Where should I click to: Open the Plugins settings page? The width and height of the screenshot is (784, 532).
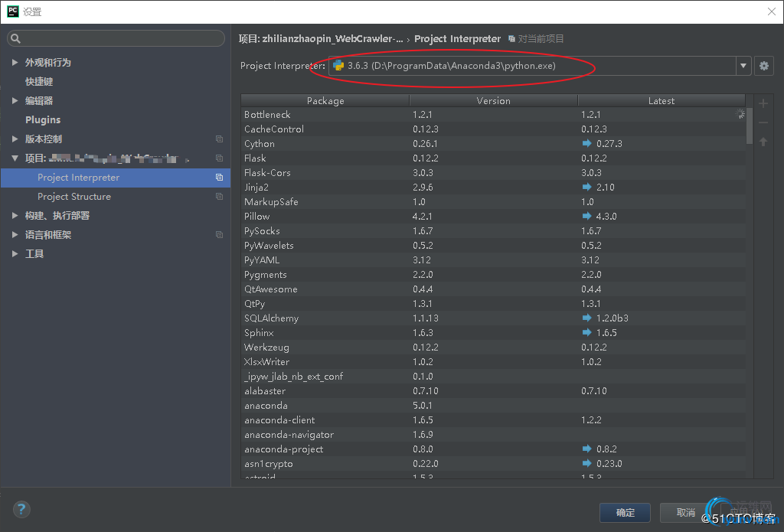43,119
